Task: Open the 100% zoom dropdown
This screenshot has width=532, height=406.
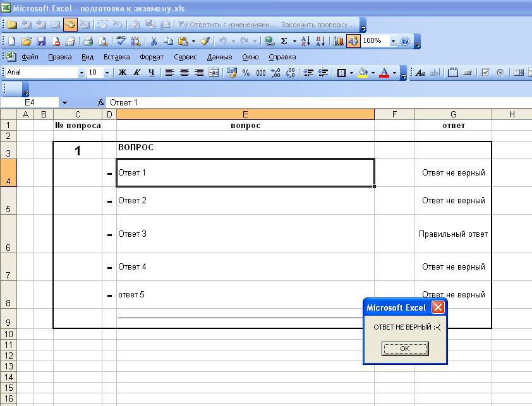Action: click(393, 41)
